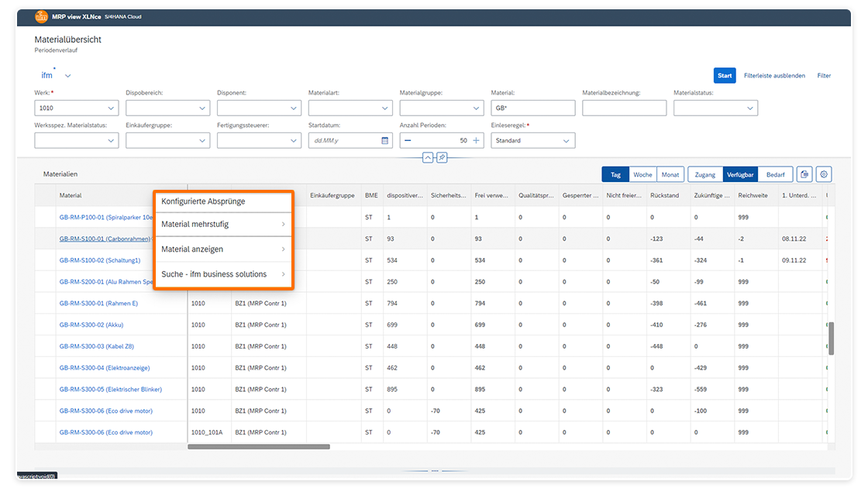
Task: Select the Zugang display option
Action: pyautogui.click(x=705, y=174)
